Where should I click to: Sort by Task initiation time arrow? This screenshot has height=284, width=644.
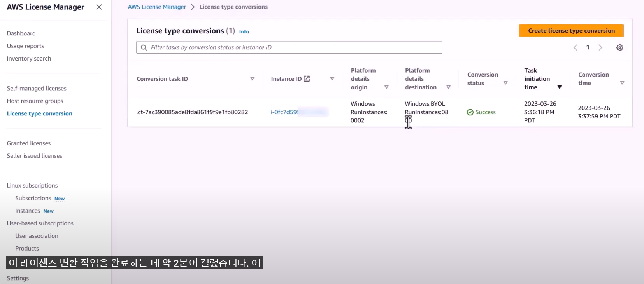560,87
